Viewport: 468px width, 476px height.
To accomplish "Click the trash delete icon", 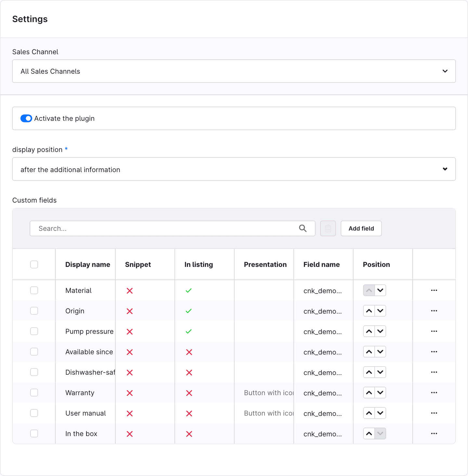I will click(328, 228).
